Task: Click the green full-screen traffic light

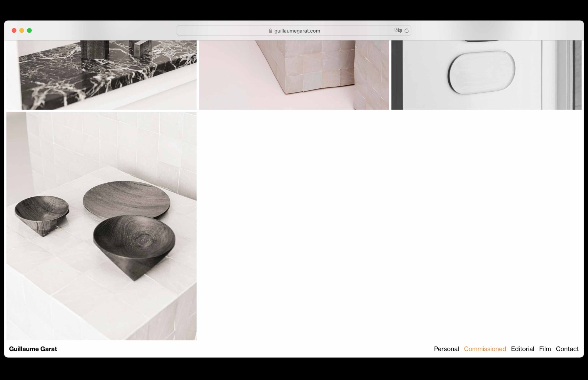Action: (x=29, y=30)
